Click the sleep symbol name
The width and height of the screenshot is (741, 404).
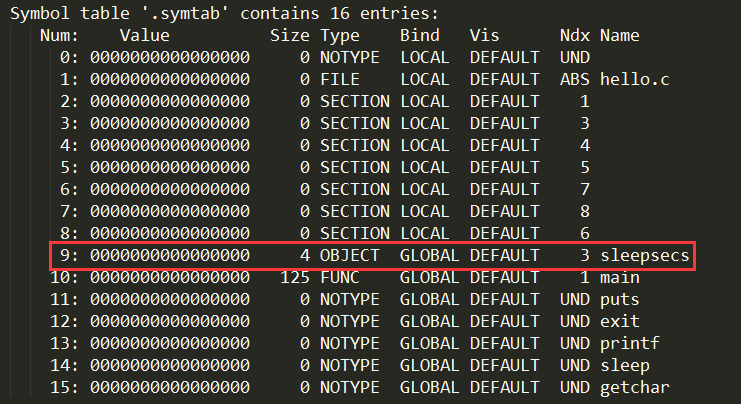(625, 365)
